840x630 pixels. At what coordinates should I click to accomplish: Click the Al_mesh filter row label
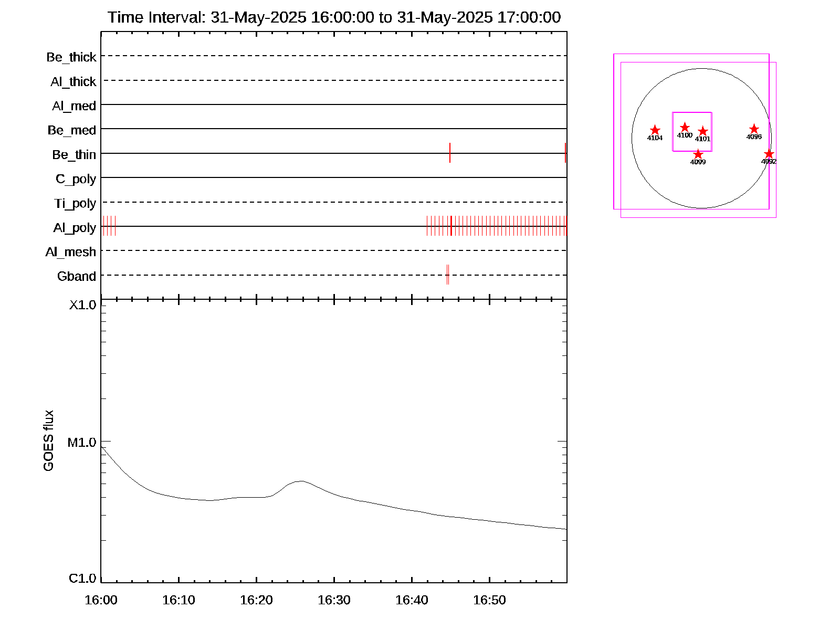click(x=71, y=252)
